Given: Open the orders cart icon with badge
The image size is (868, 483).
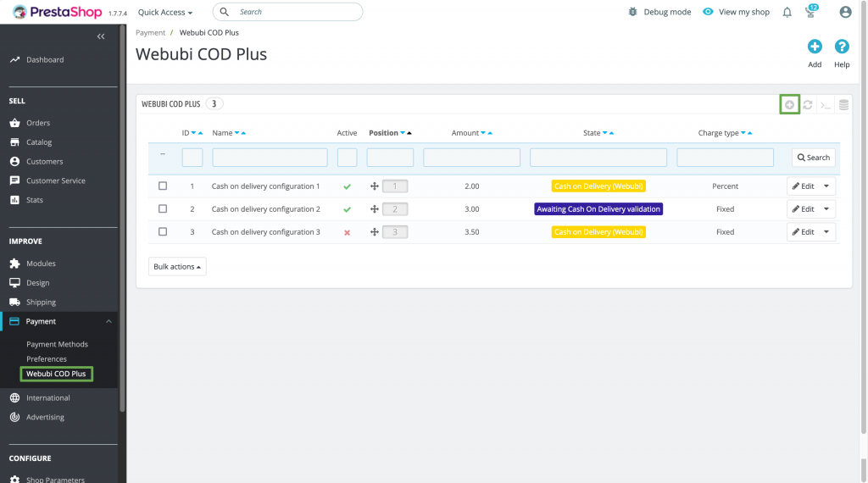Looking at the screenshot, I should pos(811,11).
